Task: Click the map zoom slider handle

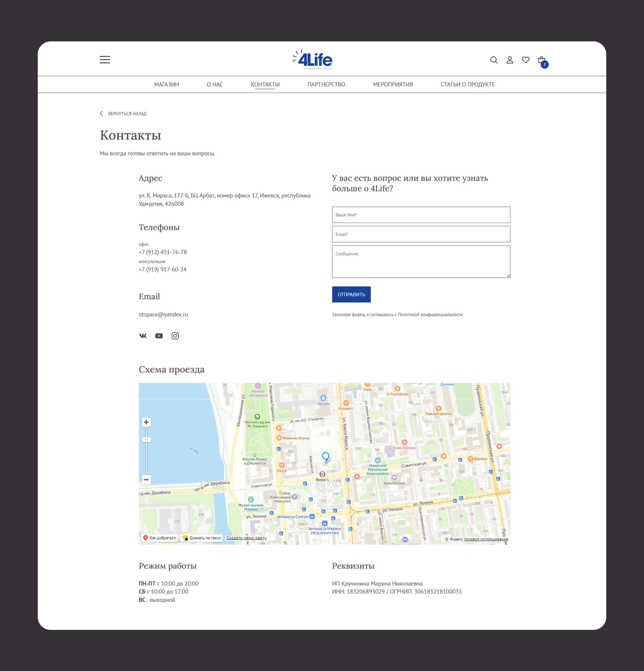Action: click(146, 439)
